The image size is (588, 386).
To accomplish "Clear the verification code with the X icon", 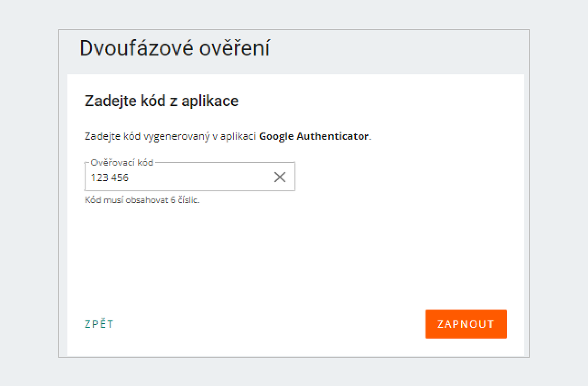I will 280,177.
